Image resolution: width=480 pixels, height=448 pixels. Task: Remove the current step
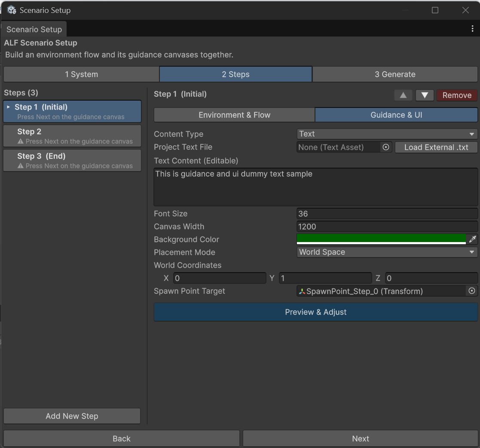pyautogui.click(x=457, y=95)
